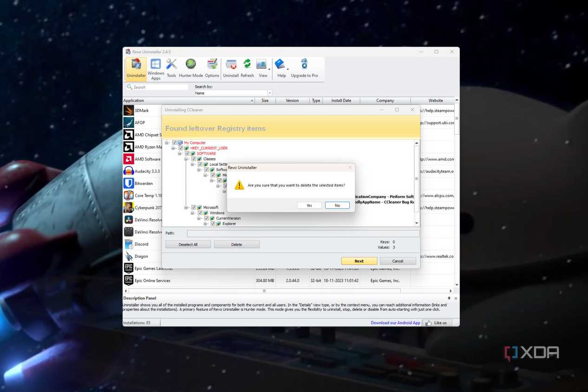Uncheck the CurrentVersion checkbox
This screenshot has width=588, height=392.
coord(207,218)
